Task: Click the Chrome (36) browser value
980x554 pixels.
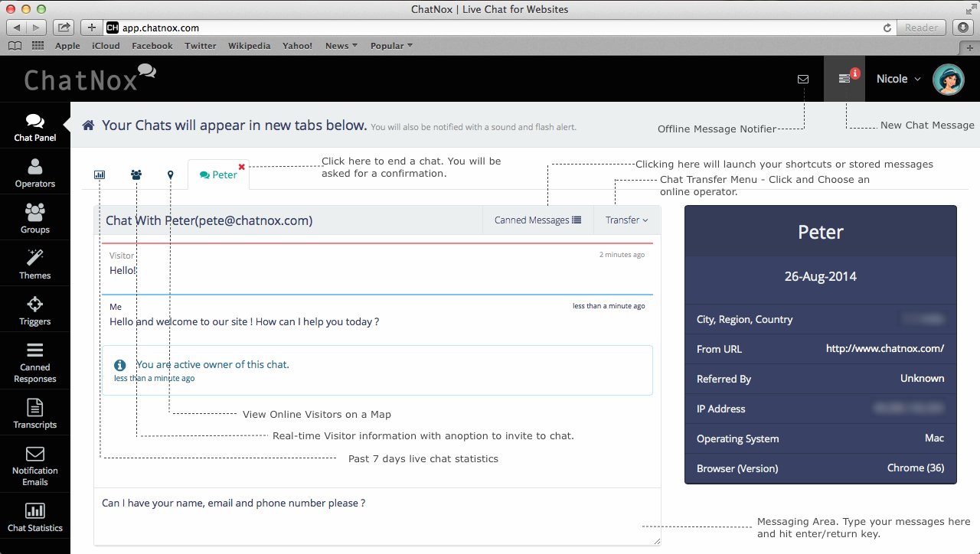Action: pyautogui.click(x=916, y=468)
